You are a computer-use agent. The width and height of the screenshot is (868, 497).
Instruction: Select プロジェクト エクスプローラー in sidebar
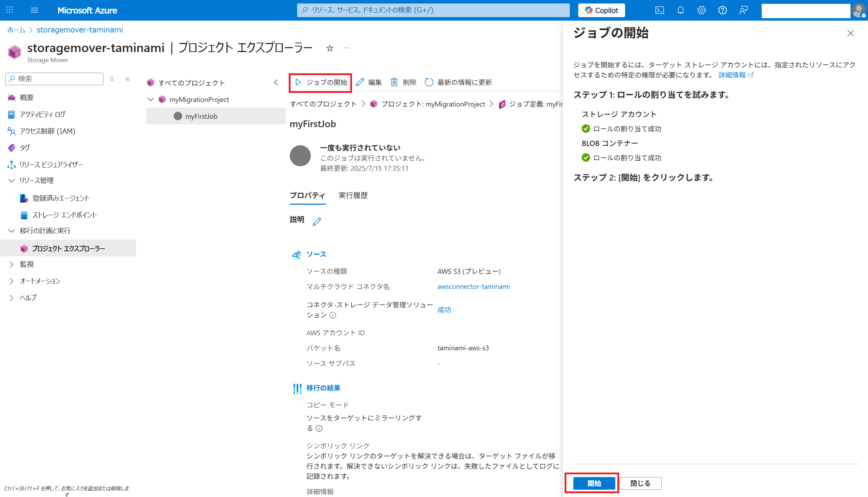[68, 248]
